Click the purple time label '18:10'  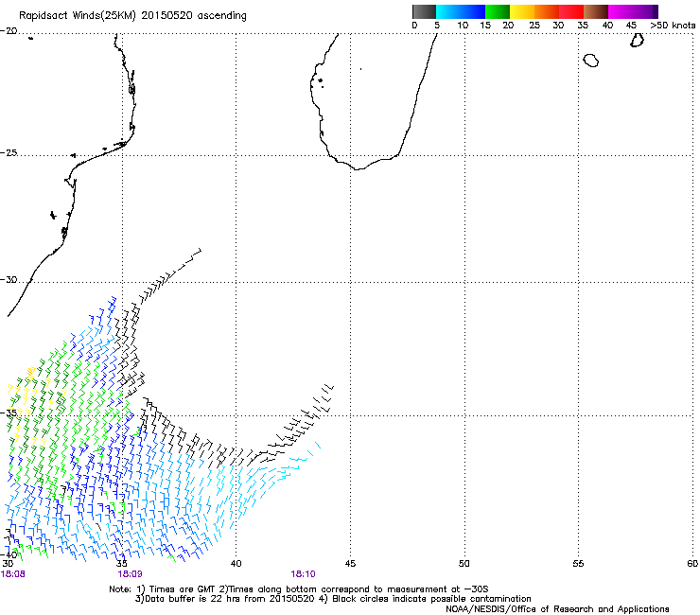point(303,574)
